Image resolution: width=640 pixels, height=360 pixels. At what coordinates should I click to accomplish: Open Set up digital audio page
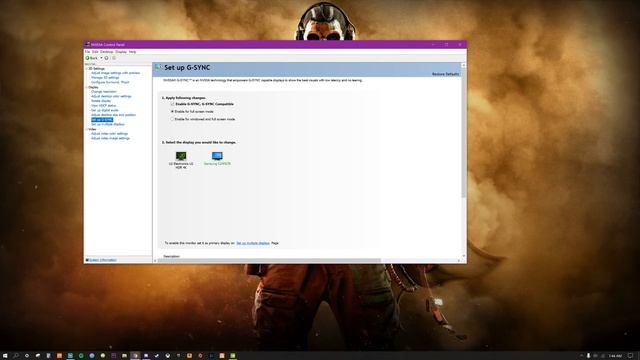pyautogui.click(x=104, y=110)
